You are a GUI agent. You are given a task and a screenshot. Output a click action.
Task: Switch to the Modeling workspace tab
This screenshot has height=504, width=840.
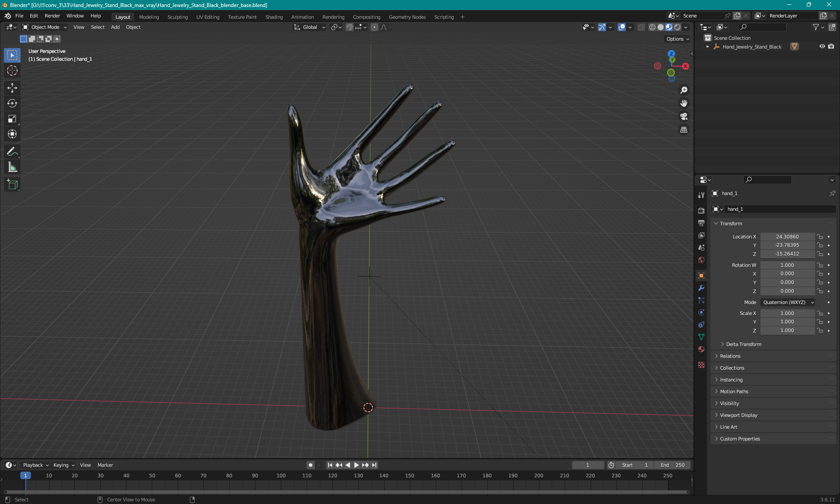coord(149,17)
